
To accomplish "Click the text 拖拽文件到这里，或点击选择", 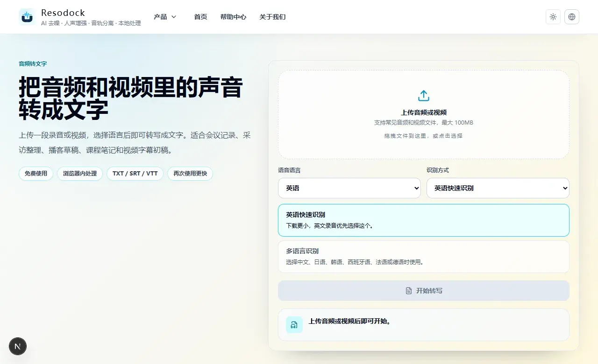I will [424, 136].
